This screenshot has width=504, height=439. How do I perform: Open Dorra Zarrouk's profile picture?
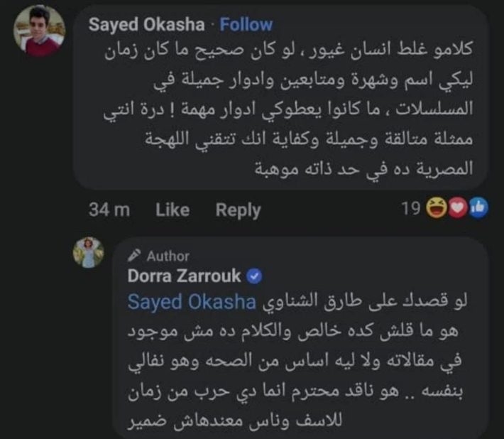[89, 252]
